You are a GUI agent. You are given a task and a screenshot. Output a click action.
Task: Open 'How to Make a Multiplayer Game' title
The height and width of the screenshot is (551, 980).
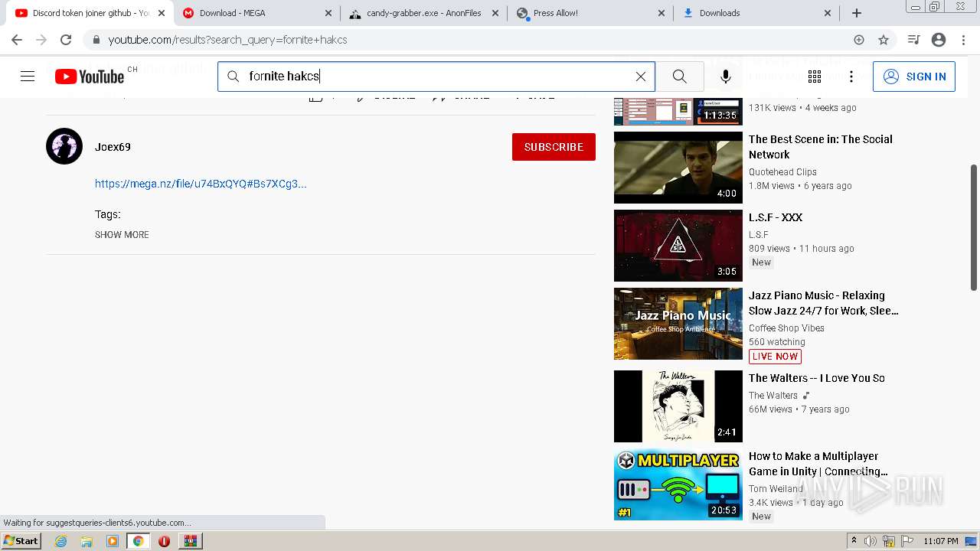[818, 464]
